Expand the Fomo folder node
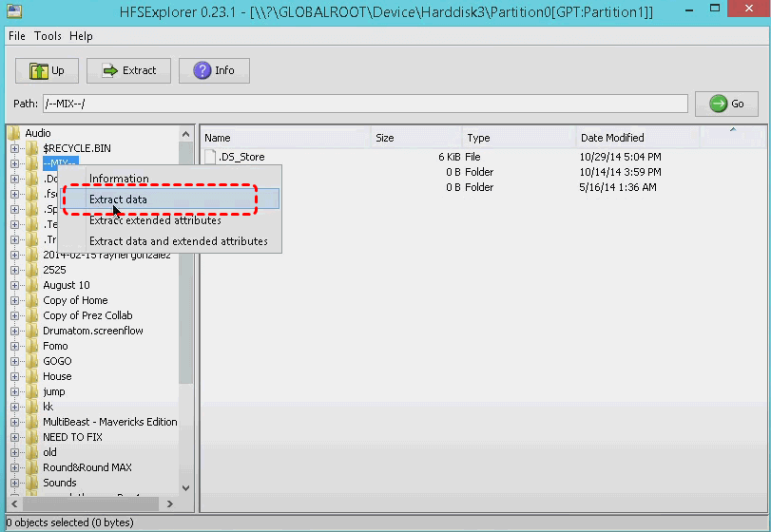The image size is (771, 532). [x=15, y=346]
